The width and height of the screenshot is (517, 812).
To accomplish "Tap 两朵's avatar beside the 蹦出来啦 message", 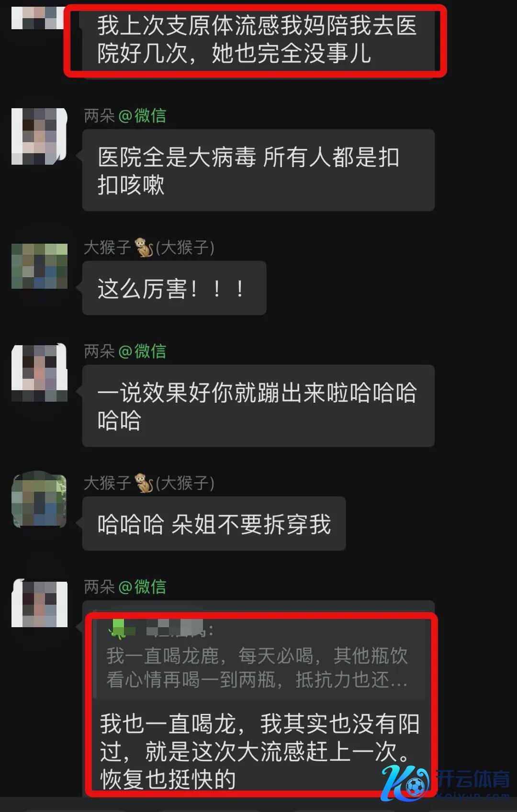I will click(x=39, y=372).
